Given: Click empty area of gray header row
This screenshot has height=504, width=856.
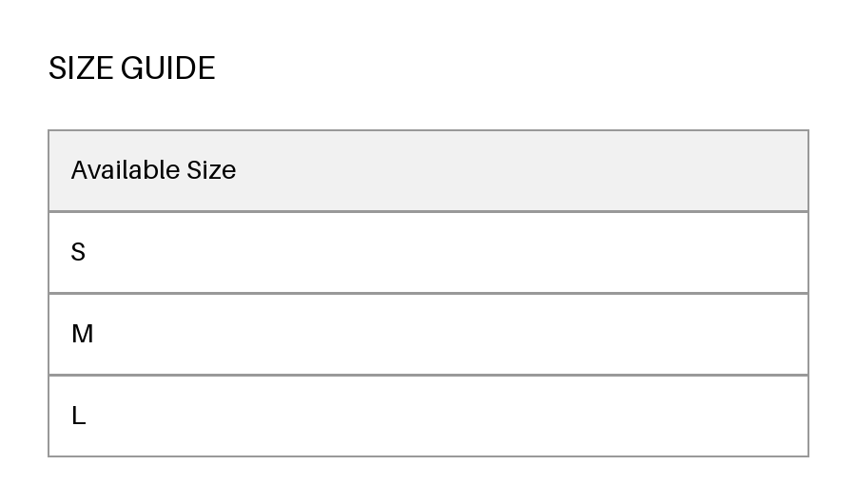Looking at the screenshot, I should [518, 170].
